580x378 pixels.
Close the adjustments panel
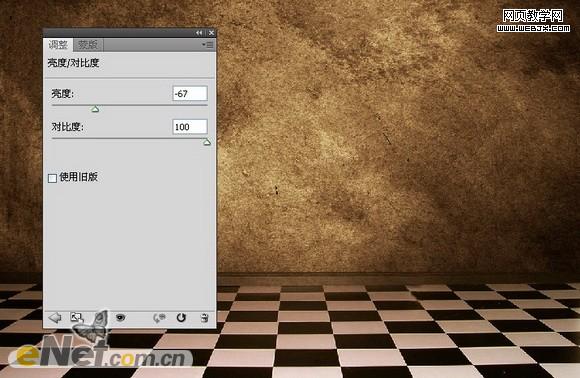[211, 33]
